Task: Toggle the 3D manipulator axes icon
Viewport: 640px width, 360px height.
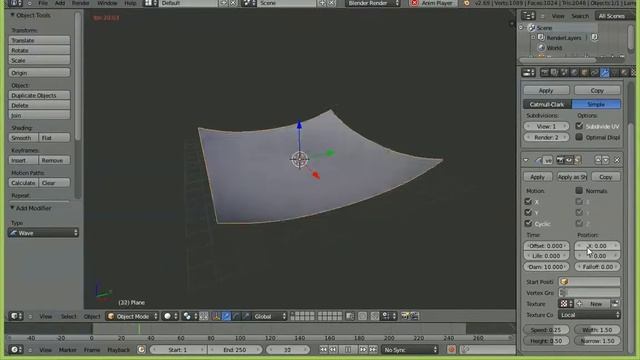Action: point(216,316)
